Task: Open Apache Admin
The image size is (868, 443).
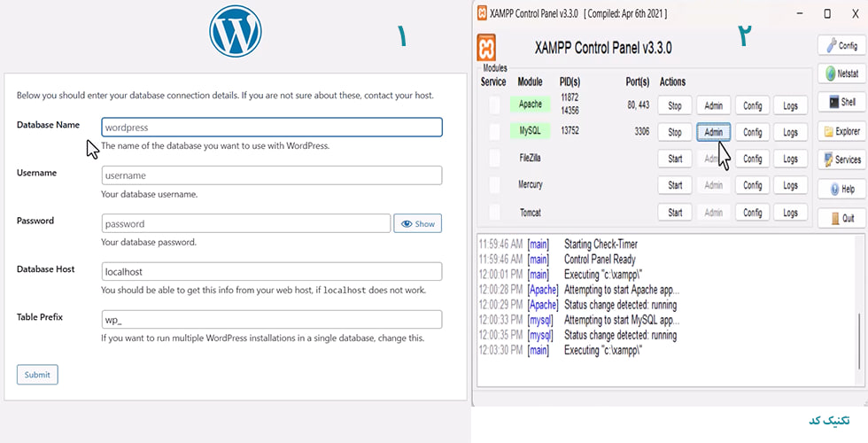Action: click(714, 105)
